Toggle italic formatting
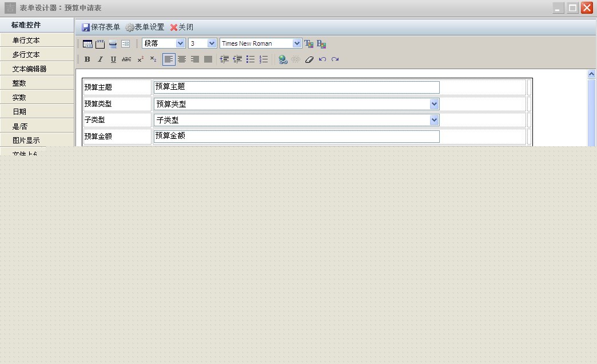Image resolution: width=597 pixels, height=364 pixels. click(100, 59)
